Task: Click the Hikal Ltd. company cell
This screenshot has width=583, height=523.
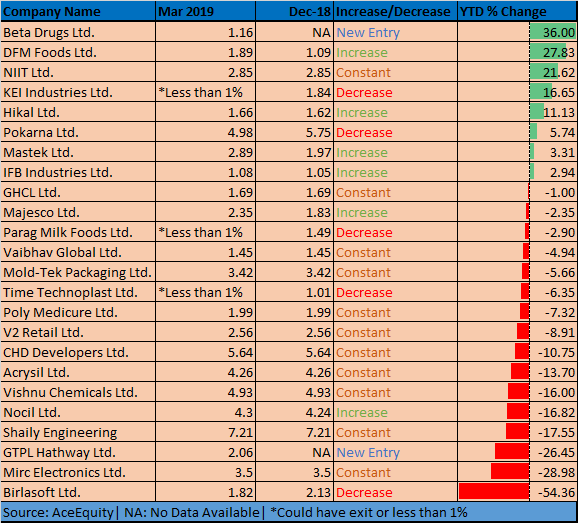Action: coord(78,113)
